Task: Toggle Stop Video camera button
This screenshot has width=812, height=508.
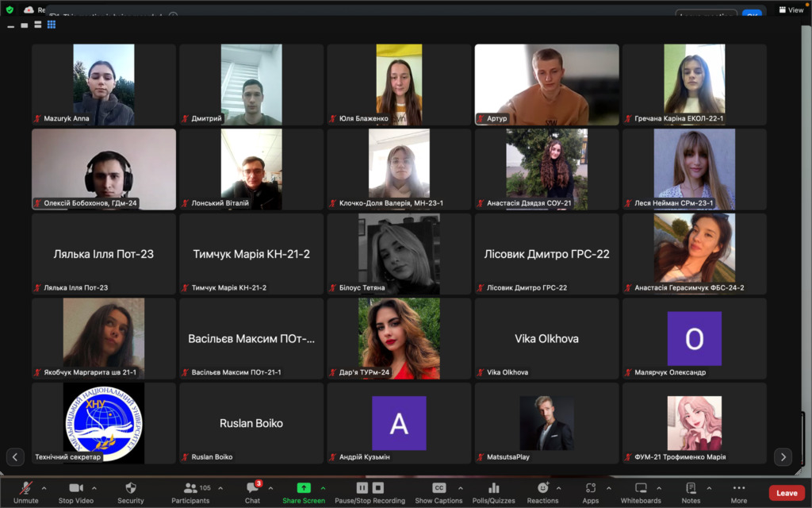Action: [x=76, y=487]
